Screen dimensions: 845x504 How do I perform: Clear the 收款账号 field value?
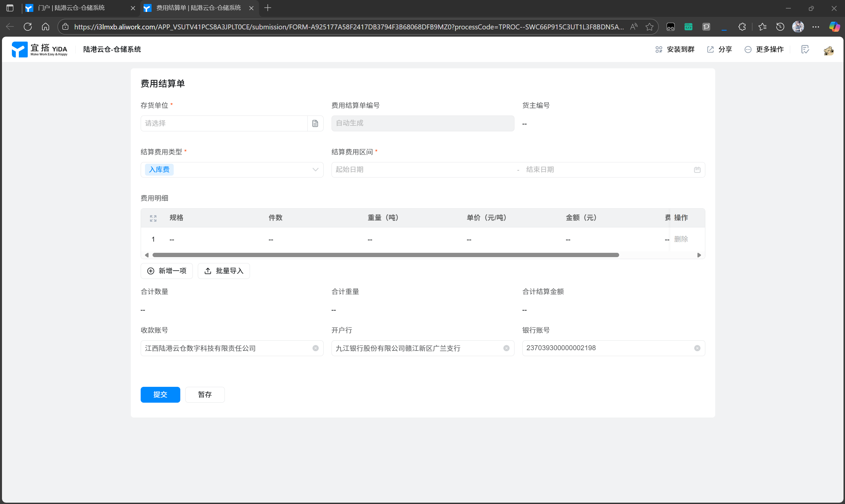pyautogui.click(x=315, y=348)
